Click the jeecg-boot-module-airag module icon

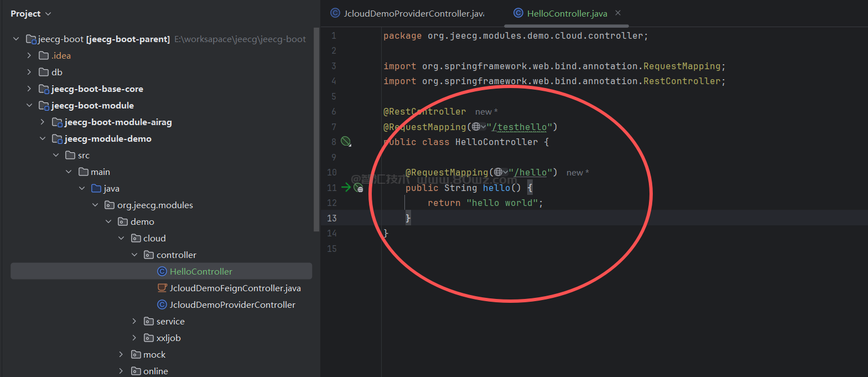click(x=57, y=122)
